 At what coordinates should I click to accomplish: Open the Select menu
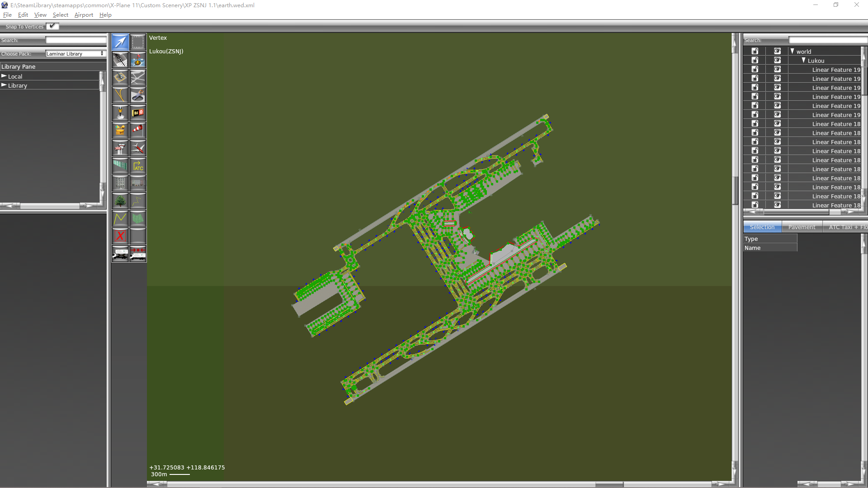61,15
